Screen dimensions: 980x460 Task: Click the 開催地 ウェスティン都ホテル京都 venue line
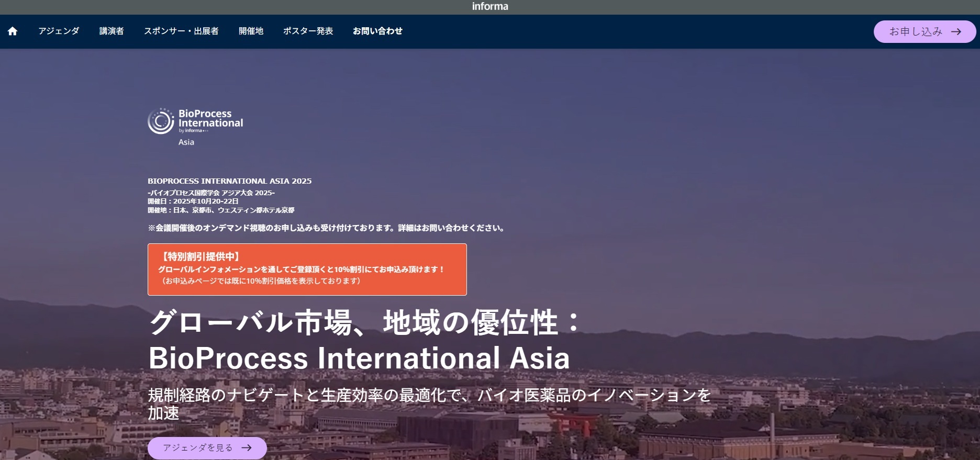(221, 210)
